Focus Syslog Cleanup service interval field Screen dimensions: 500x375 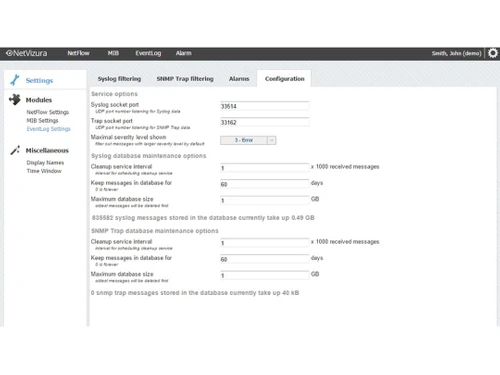point(265,168)
